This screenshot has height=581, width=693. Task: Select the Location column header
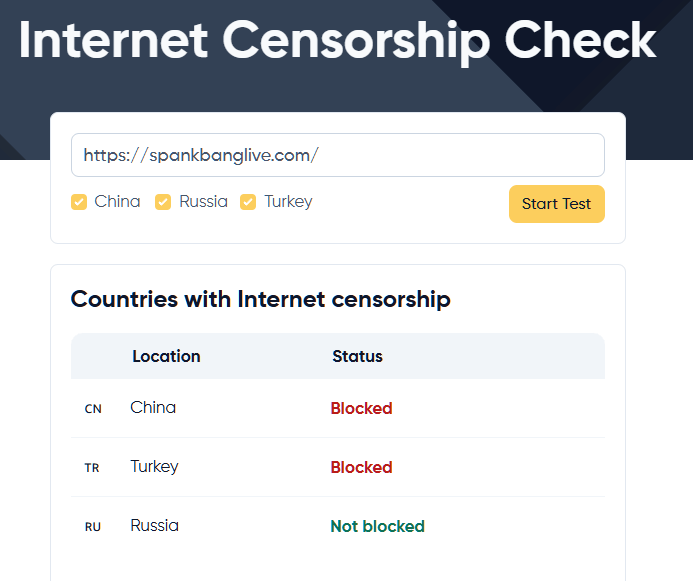pyautogui.click(x=166, y=356)
